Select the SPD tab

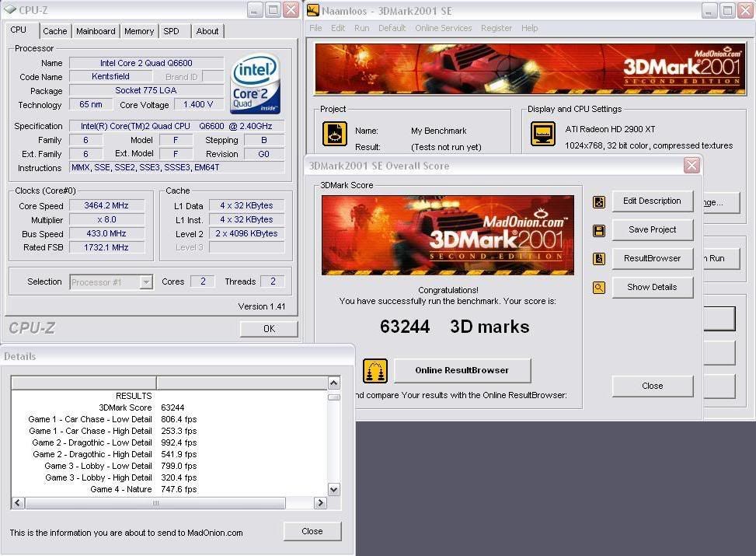pyautogui.click(x=171, y=31)
